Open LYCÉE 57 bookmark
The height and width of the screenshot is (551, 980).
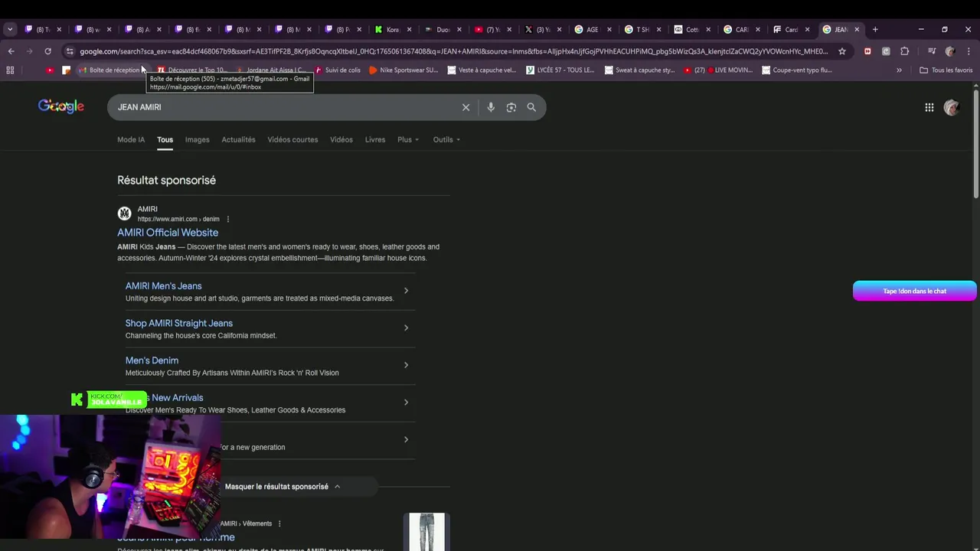pos(560,70)
